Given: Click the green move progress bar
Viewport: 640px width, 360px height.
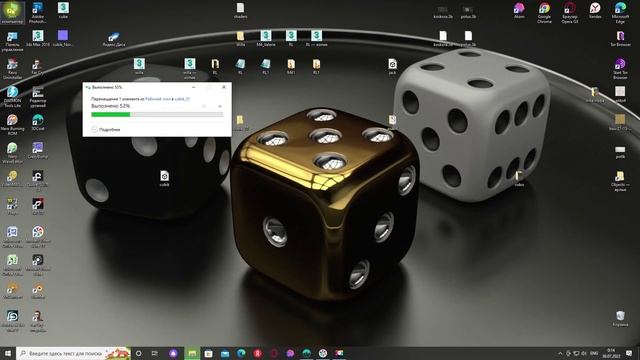Looking at the screenshot, I should [x=157, y=115].
